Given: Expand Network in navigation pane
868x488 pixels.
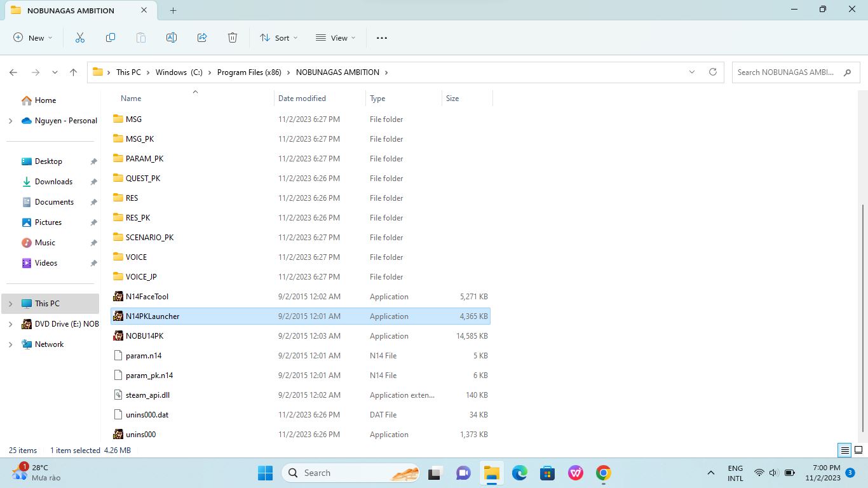Looking at the screenshot, I should point(10,344).
